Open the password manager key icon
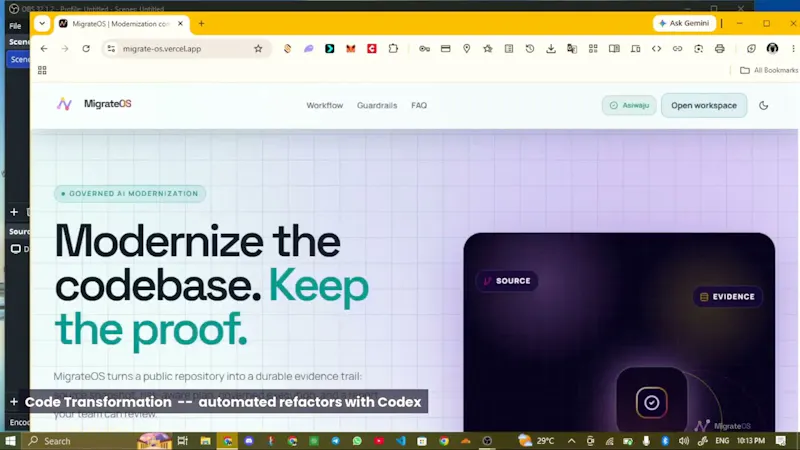Screen dimensions: 800x450 (424, 48)
